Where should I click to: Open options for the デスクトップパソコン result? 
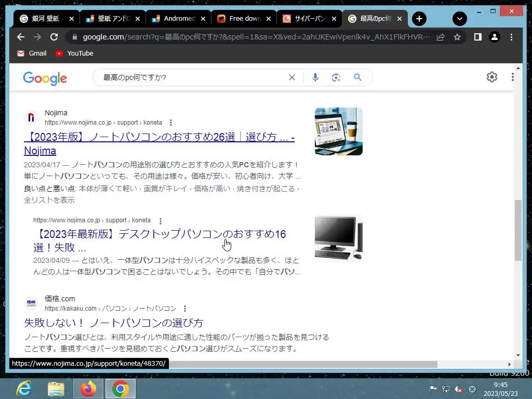point(160,221)
